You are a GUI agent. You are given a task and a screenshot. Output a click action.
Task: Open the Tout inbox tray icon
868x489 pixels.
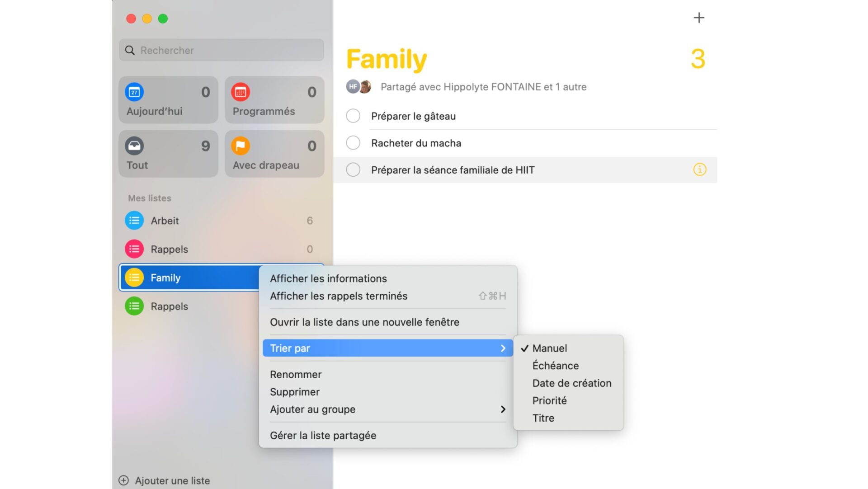coord(134,146)
